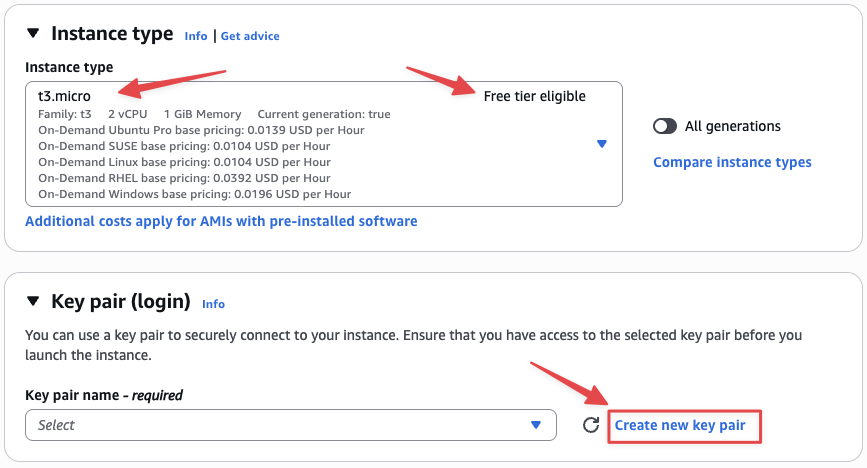Click the t3.micro instance name text

(x=64, y=96)
